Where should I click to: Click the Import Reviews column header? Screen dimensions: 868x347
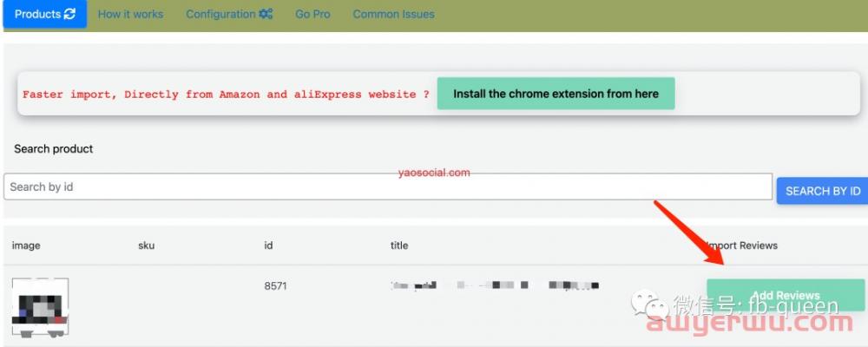tap(743, 246)
